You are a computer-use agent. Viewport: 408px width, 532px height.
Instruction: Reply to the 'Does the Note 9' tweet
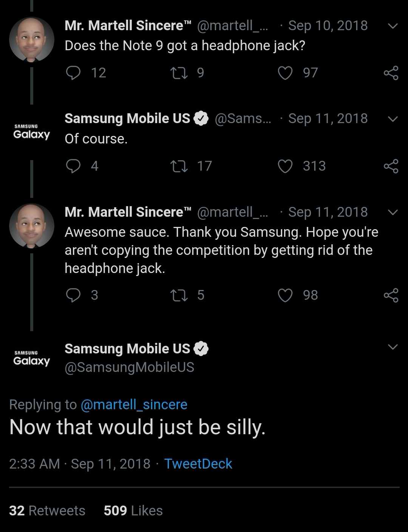click(x=73, y=72)
